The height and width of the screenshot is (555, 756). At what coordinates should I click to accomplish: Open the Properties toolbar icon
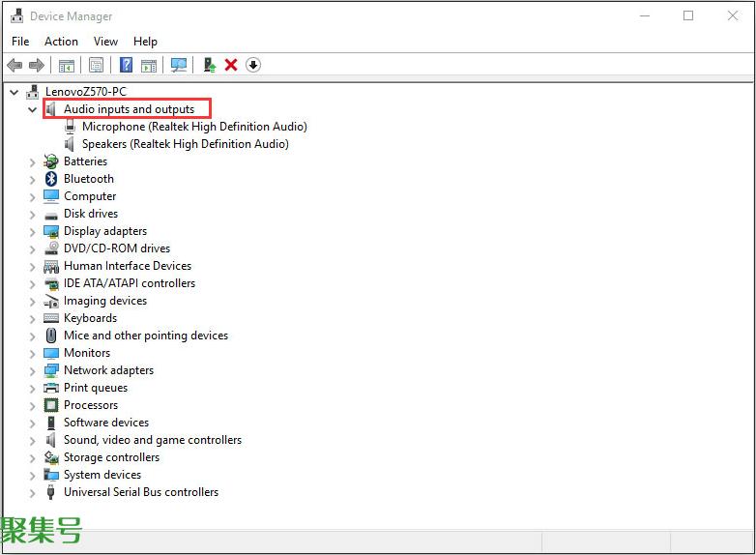pos(96,65)
